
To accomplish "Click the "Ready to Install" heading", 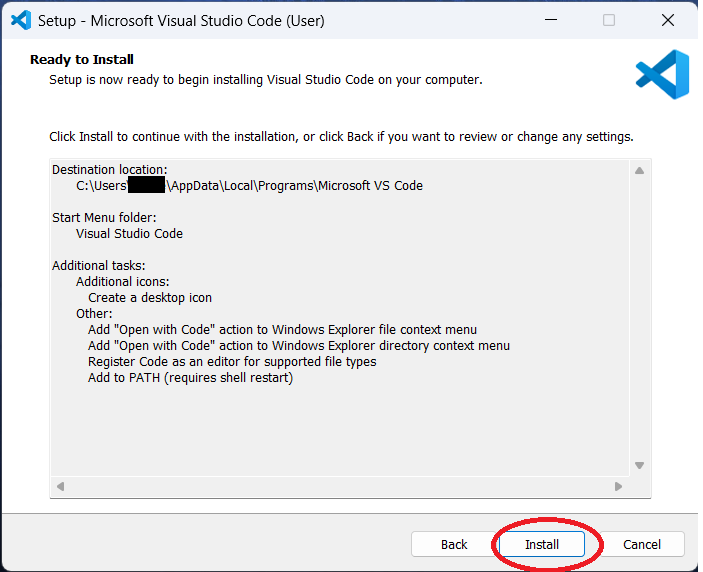I will tap(82, 60).
